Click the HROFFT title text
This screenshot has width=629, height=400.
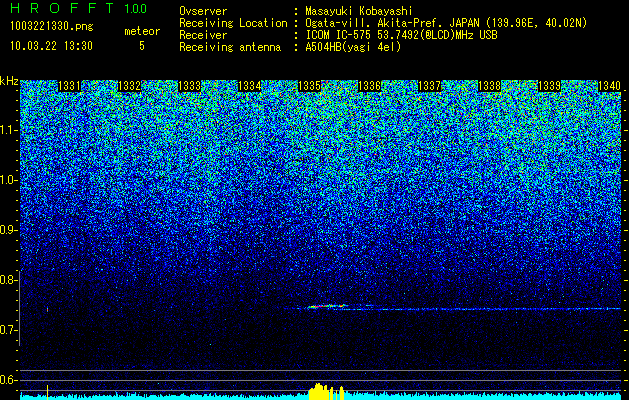[62, 8]
